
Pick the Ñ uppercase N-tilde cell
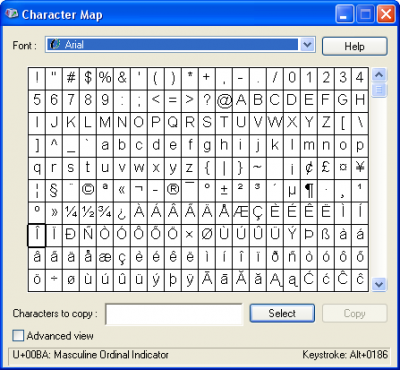pyautogui.click(x=88, y=235)
